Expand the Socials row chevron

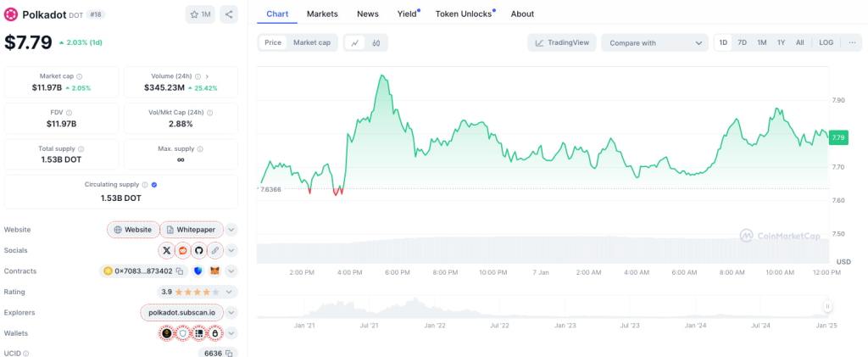[231, 250]
